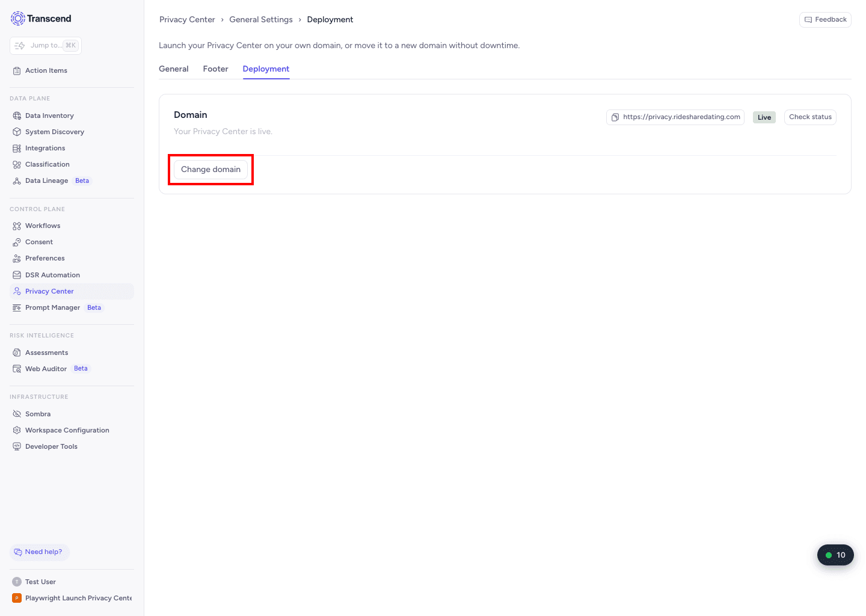Open the Classification page
866x616 pixels.
coord(72,164)
